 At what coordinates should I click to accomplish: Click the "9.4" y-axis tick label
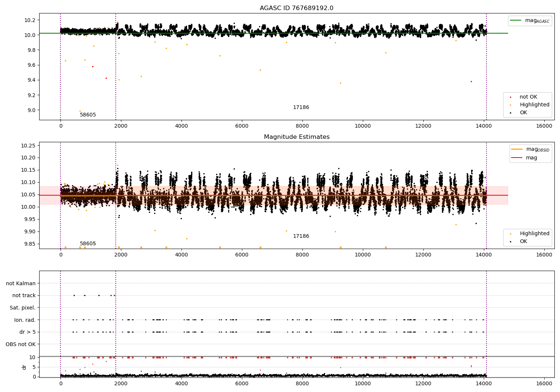[31, 80]
